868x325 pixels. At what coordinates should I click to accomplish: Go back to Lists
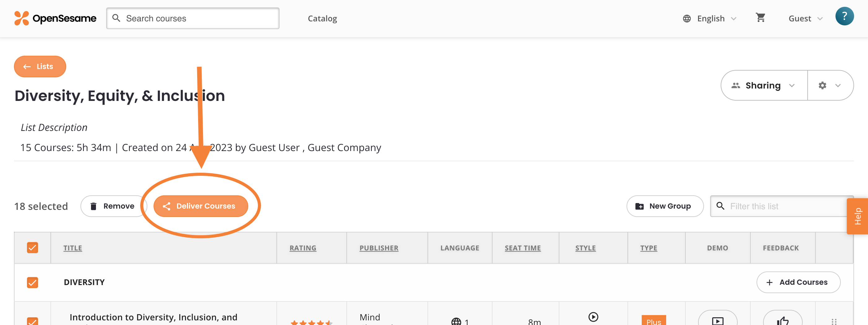click(x=40, y=66)
